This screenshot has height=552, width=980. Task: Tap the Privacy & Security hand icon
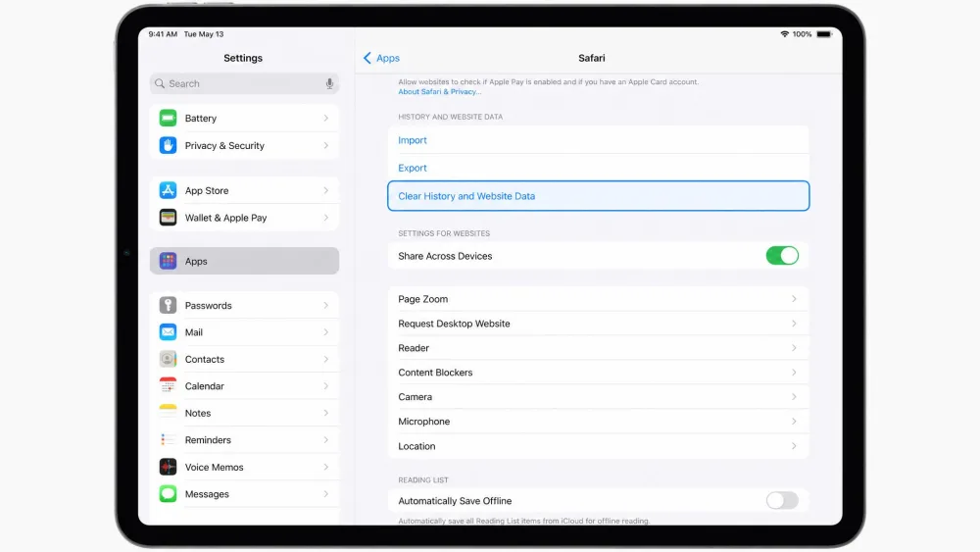pos(168,146)
